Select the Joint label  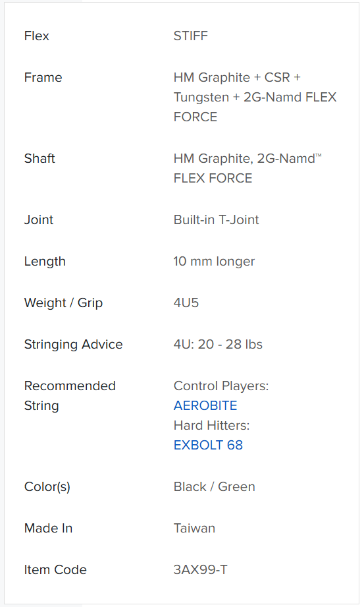click(39, 219)
